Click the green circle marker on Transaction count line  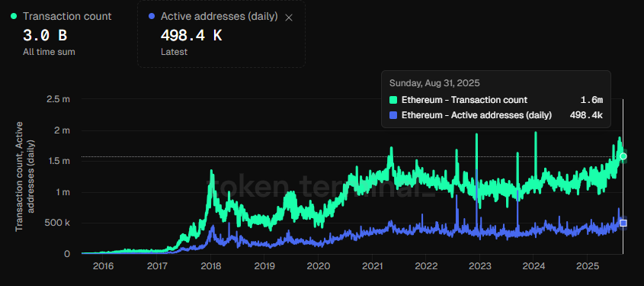[623, 156]
